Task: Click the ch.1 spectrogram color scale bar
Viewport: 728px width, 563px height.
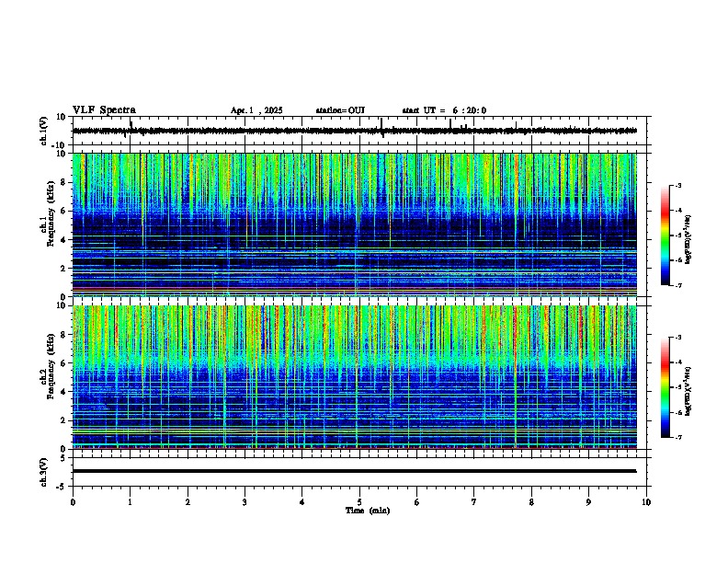Action: pyautogui.click(x=665, y=236)
